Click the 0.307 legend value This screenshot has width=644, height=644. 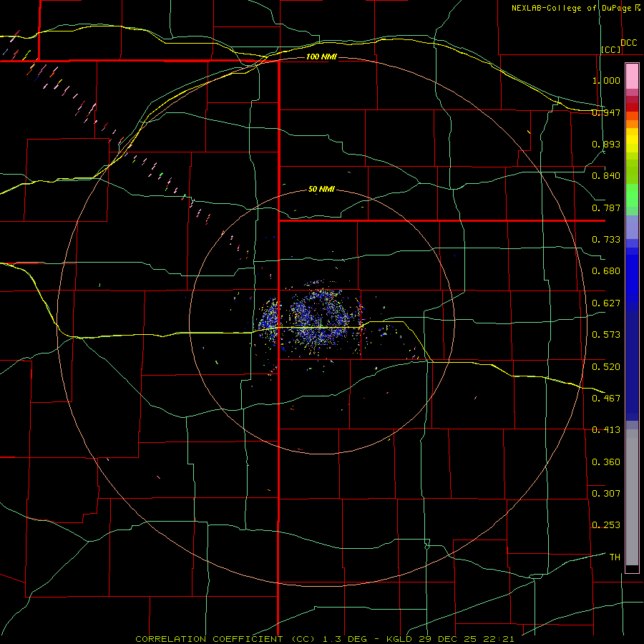[606, 494]
